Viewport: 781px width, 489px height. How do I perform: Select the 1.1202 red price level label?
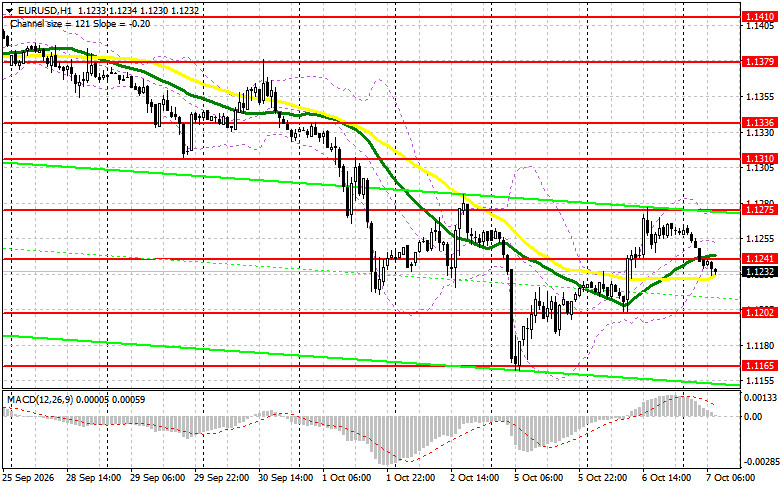click(760, 313)
